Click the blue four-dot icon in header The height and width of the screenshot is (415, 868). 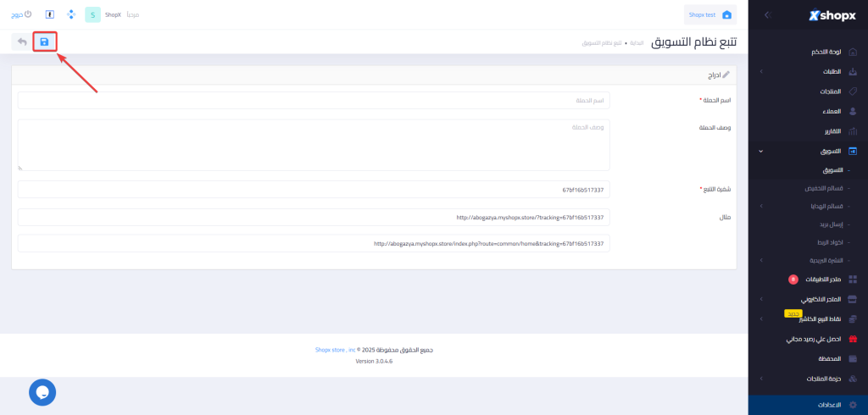coord(70,15)
